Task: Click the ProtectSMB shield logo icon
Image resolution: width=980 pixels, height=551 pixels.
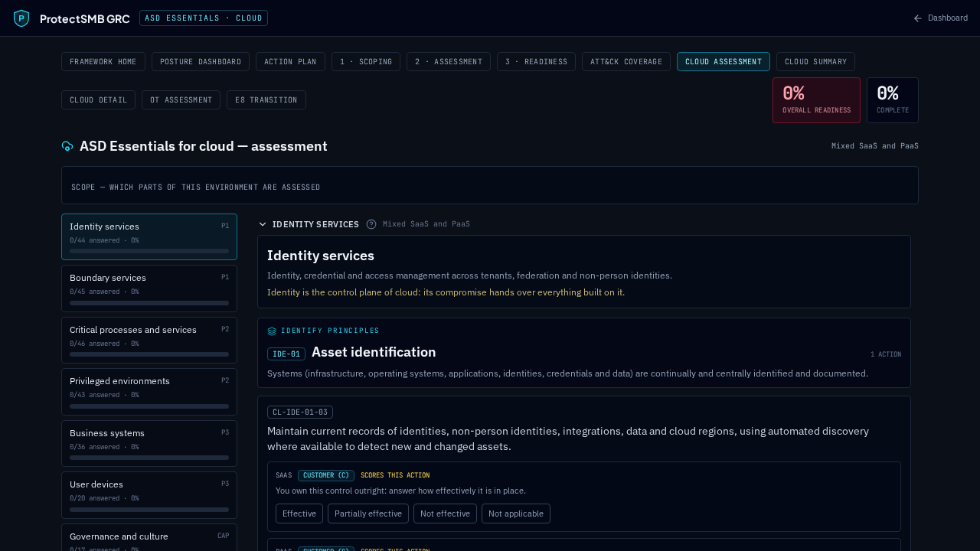Action: coord(21,18)
